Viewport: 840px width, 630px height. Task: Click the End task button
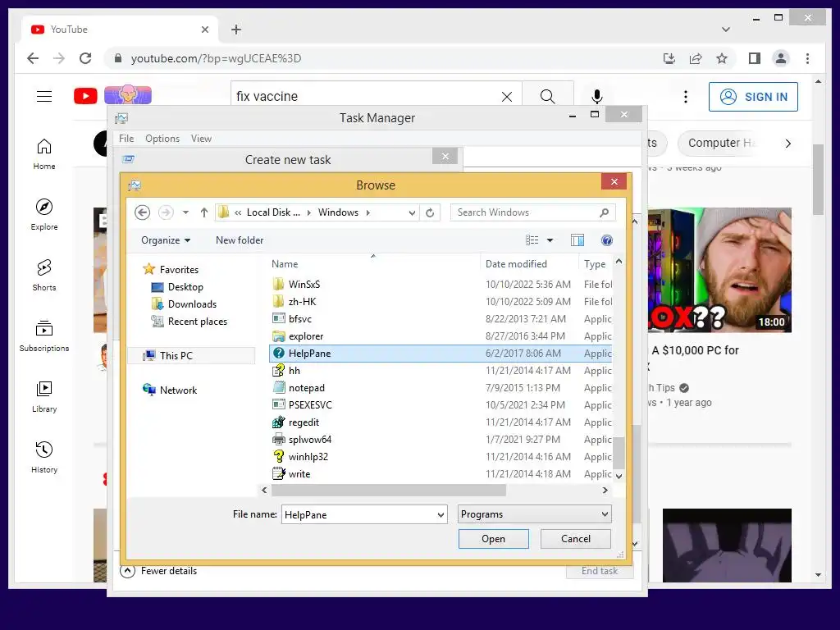600,571
